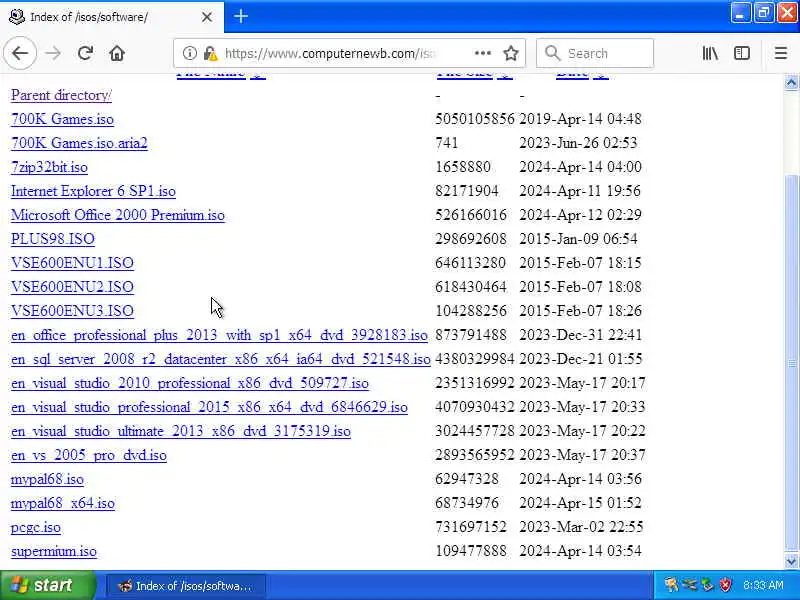Click file size 731697152
Viewport: 800px width, 600px height.
471,527
